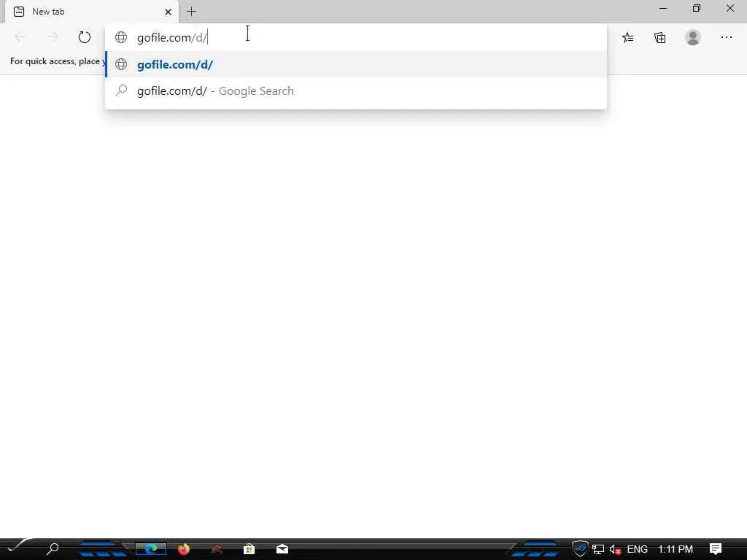
Task: Open the Favorites star icon
Action: point(628,37)
